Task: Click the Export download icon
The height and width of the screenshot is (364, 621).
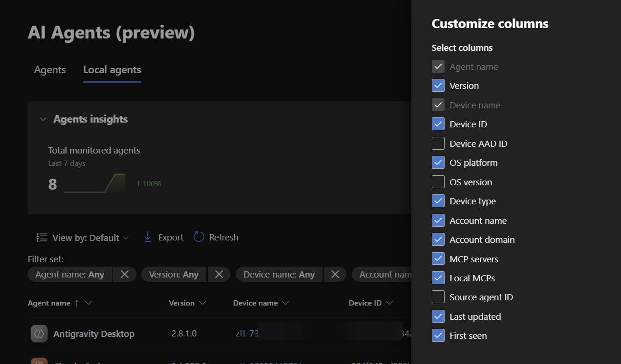Action: tap(147, 237)
